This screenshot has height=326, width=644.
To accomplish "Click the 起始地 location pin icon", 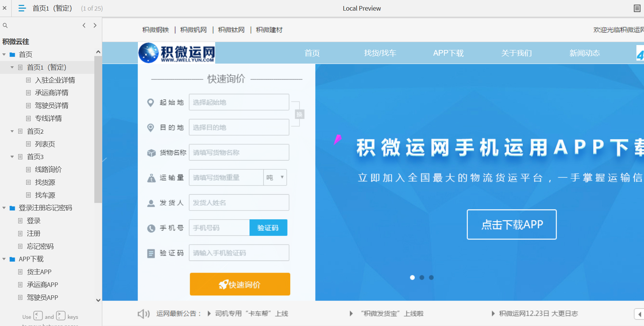I will [150, 103].
